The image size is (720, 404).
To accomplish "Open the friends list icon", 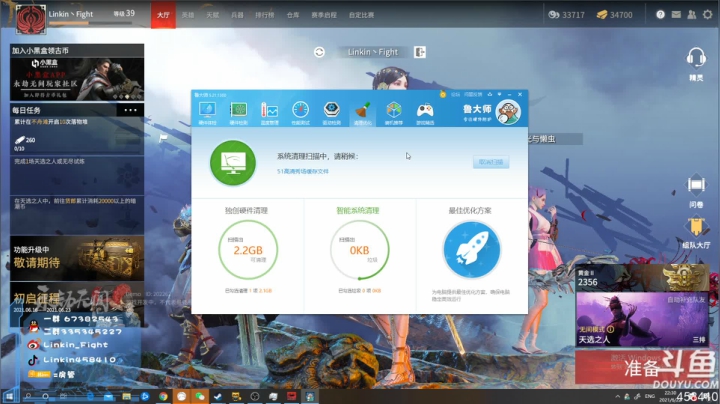I will pyautogui.click(x=692, y=15).
